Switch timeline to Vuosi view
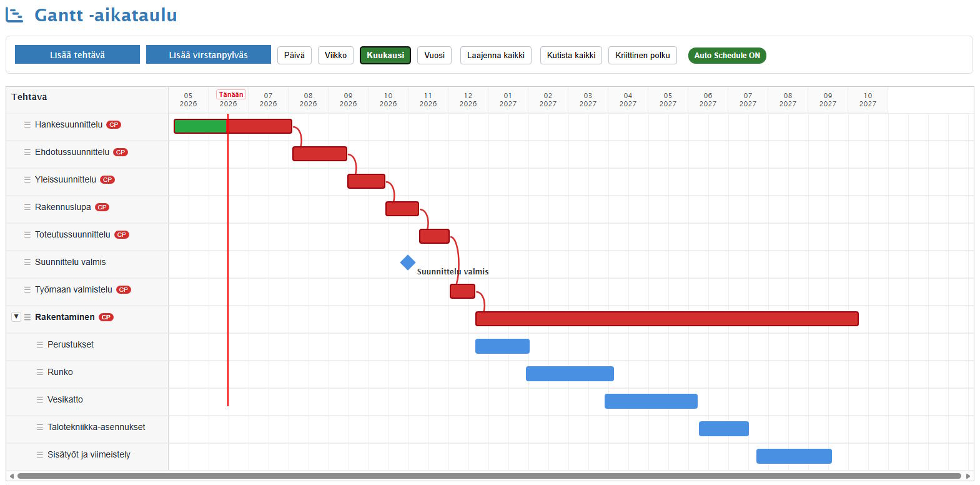The width and height of the screenshot is (980, 485). 434,56
